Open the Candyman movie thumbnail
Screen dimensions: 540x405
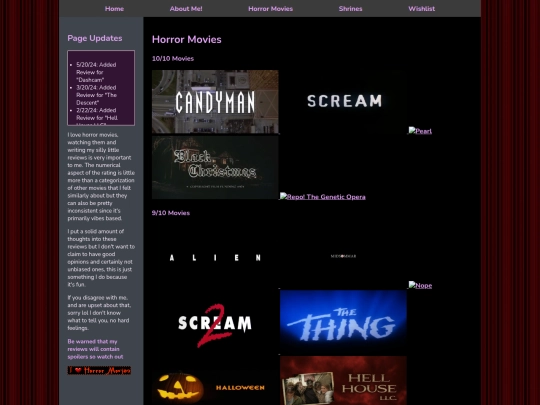(215, 102)
